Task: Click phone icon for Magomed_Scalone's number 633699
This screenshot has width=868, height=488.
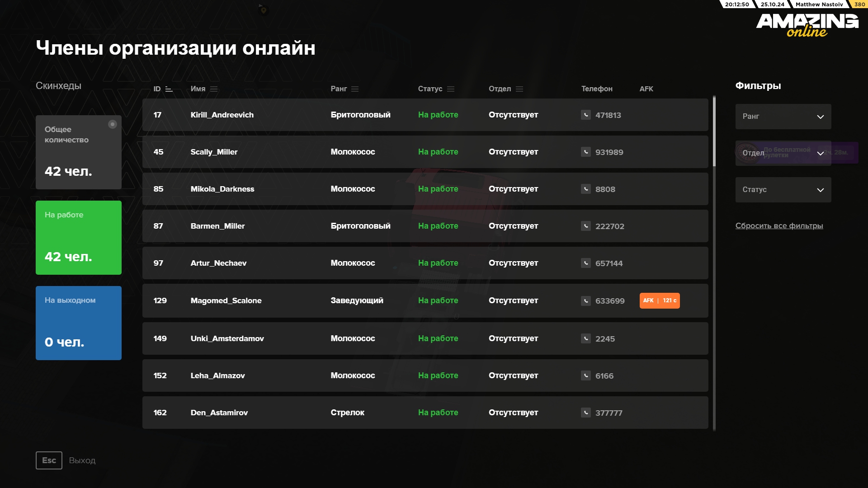Action: (x=586, y=300)
